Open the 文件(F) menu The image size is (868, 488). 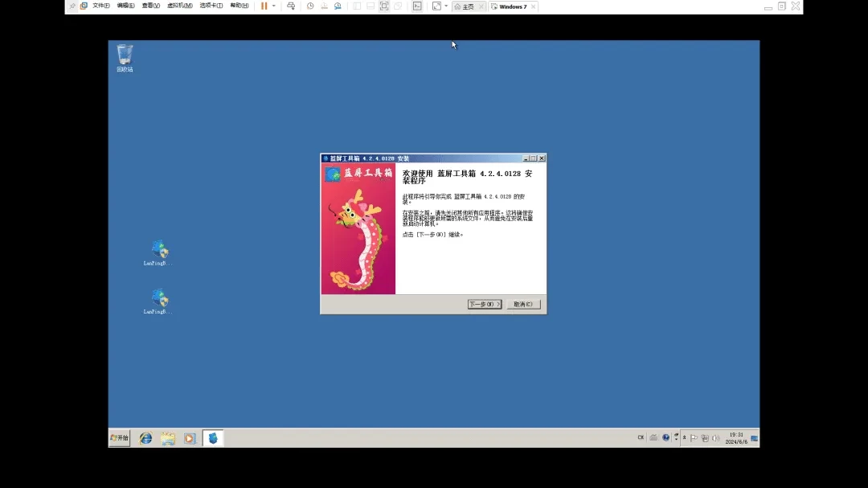(x=100, y=6)
